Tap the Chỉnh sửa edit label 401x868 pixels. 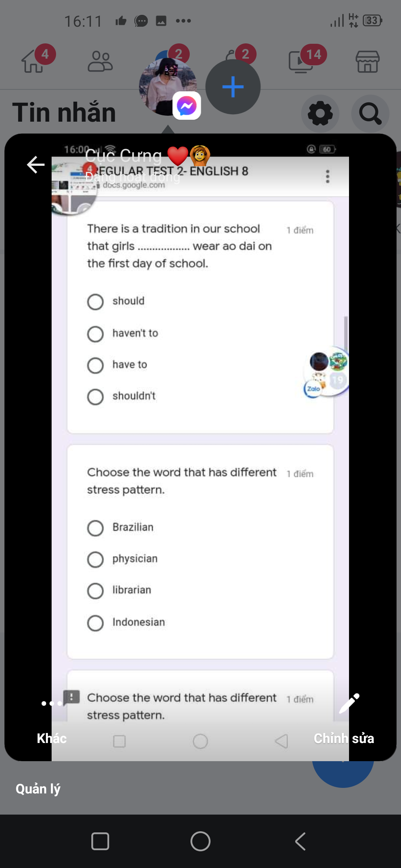tap(343, 739)
